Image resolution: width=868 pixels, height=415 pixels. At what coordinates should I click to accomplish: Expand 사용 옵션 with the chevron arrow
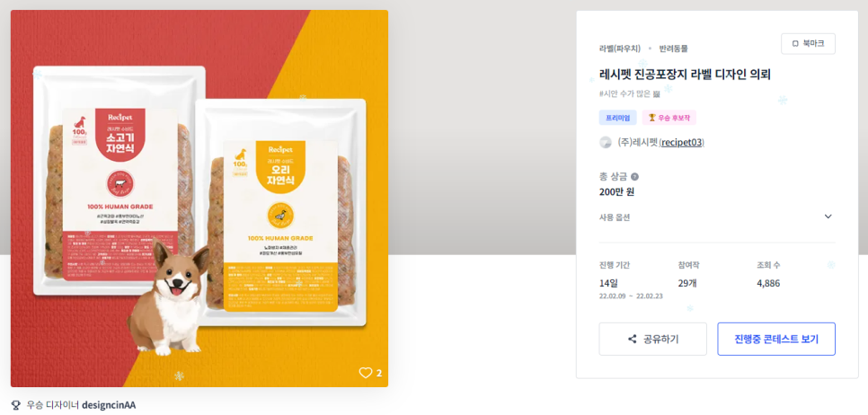828,216
